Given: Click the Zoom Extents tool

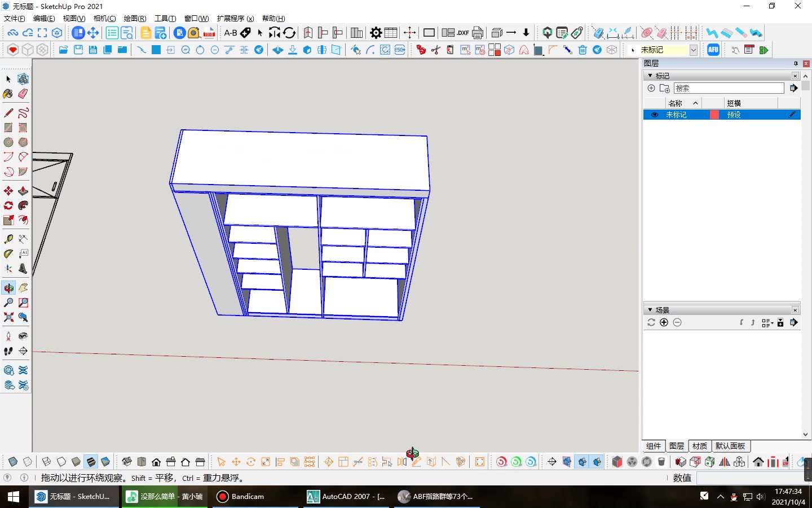Looking at the screenshot, I should pyautogui.click(x=8, y=317).
